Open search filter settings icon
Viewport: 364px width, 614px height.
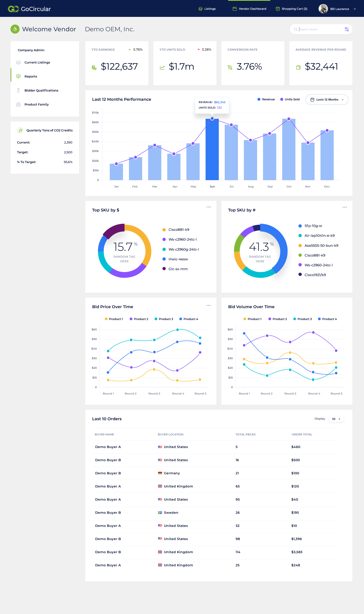[x=347, y=29]
